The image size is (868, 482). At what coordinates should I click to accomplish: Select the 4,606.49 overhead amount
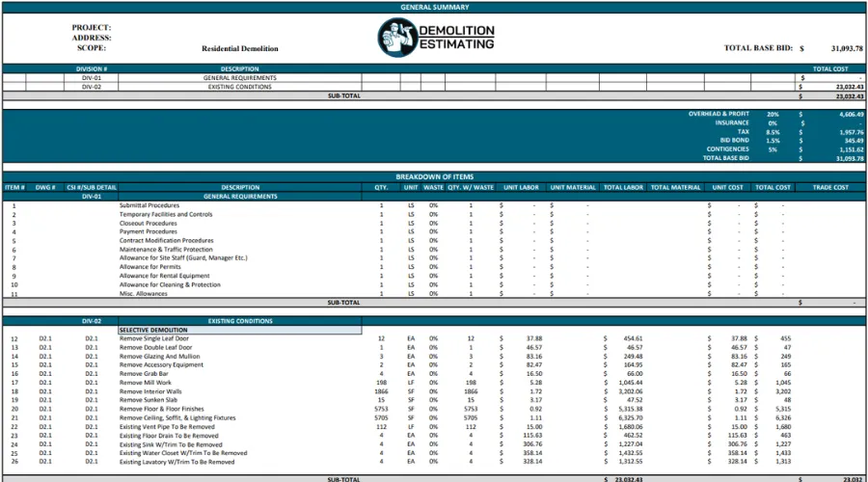[x=851, y=115]
